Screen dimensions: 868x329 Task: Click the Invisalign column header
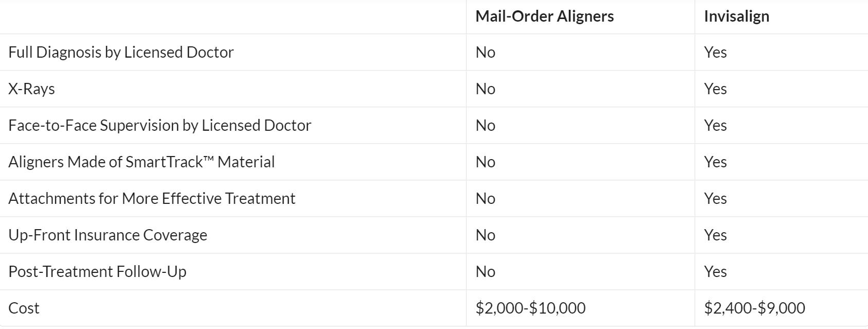tap(736, 16)
